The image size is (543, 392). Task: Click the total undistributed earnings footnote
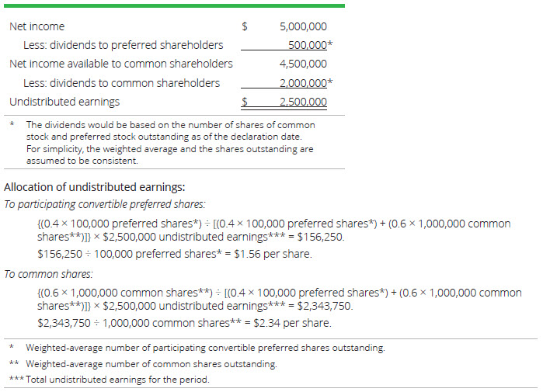pos(117,379)
